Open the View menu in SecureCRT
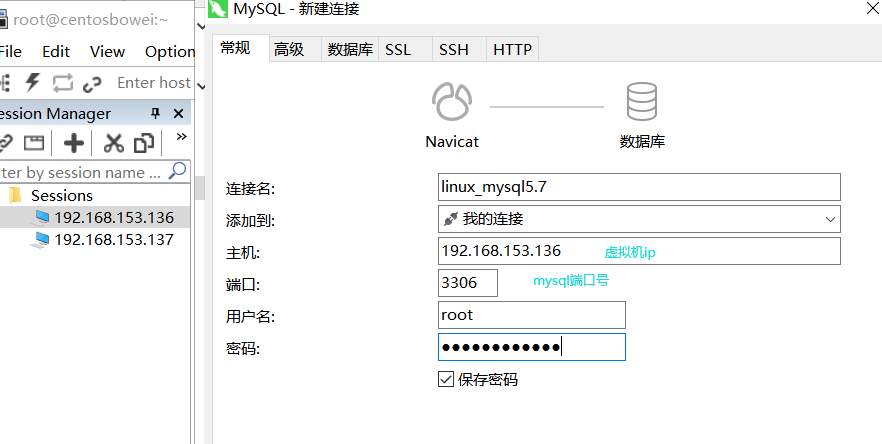 click(x=107, y=52)
